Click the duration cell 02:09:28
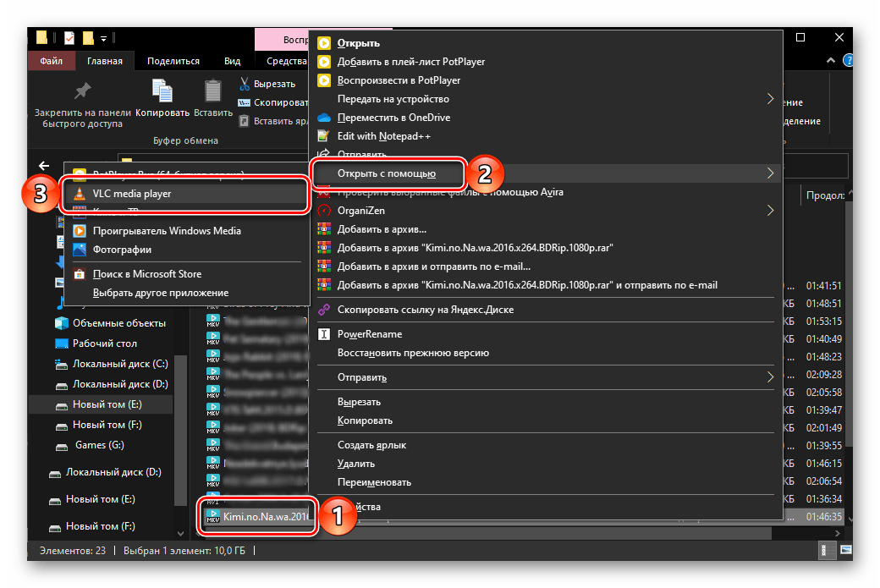 (823, 374)
